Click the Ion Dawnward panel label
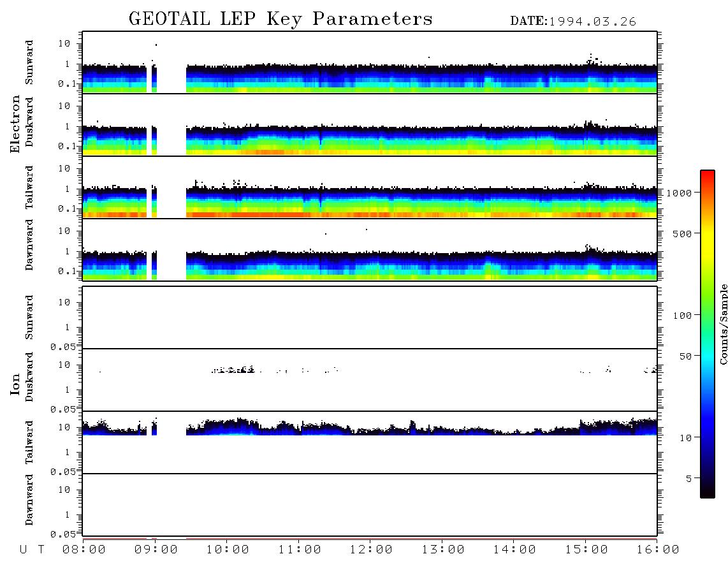The image size is (728, 561). [29, 500]
